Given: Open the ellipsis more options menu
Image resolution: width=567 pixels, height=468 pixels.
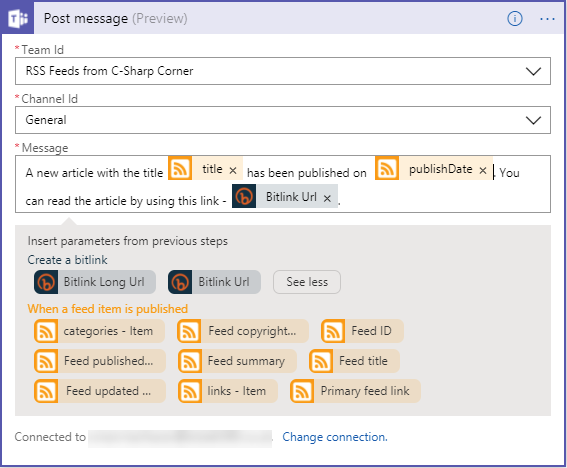Looking at the screenshot, I should (x=547, y=19).
